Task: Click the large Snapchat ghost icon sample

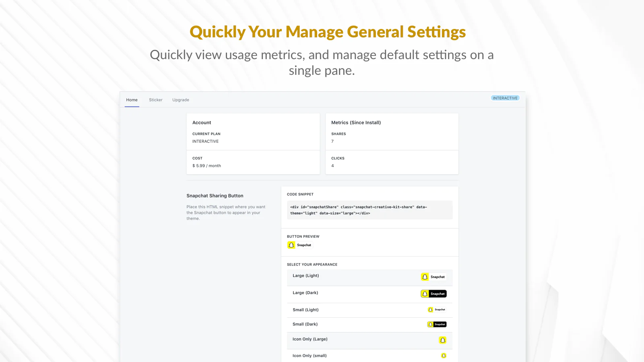Action: [x=443, y=340]
